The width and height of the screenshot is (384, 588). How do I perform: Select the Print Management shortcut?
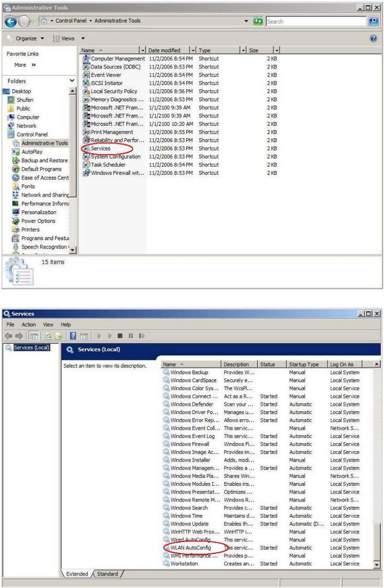click(x=108, y=132)
